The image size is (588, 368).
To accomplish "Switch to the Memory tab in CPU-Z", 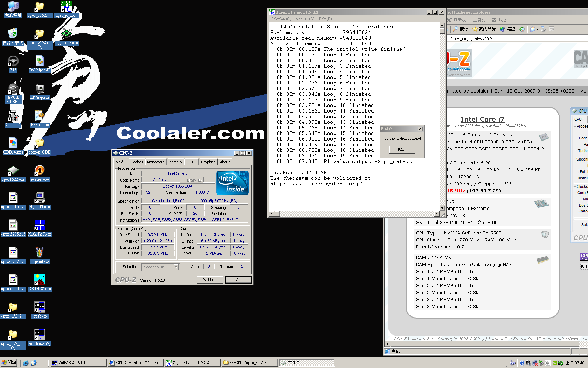I will click(175, 162).
